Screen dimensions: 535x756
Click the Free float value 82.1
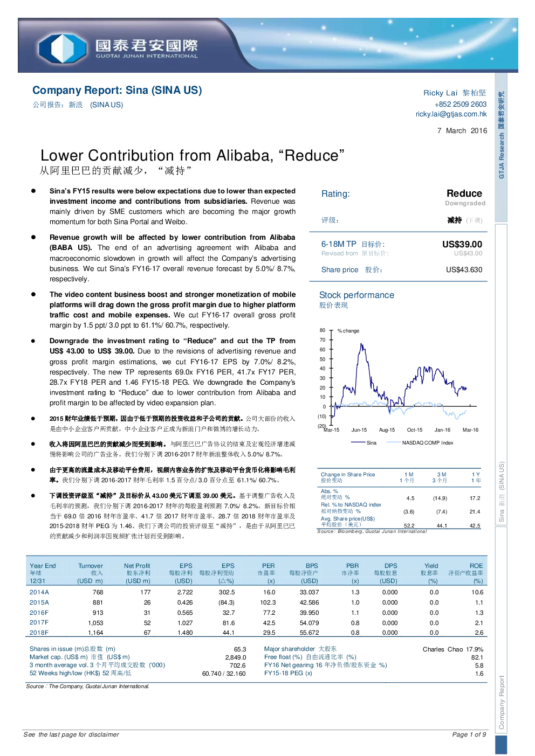click(x=477, y=657)
